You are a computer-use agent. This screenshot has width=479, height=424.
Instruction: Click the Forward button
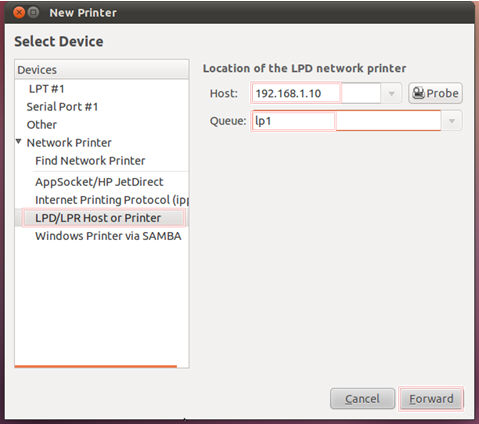pyautogui.click(x=431, y=399)
